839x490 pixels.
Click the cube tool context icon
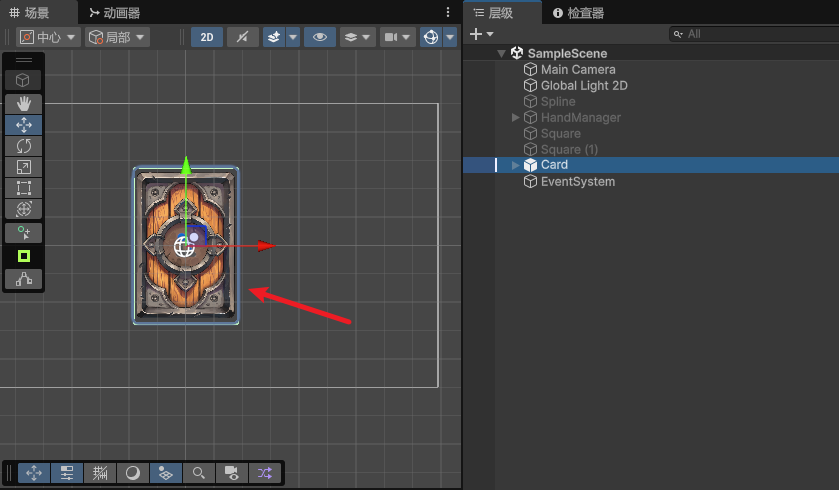coord(24,80)
